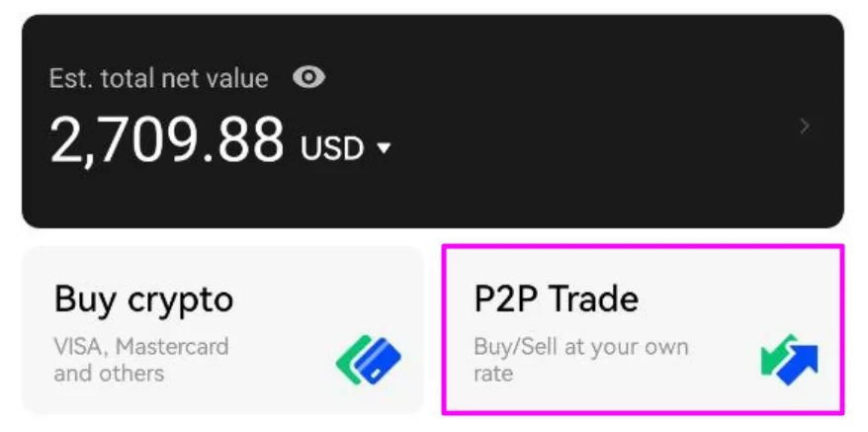868x432 pixels.
Task: Select the 'VISA, Mastercard and others' subtitle
Action: [141, 360]
